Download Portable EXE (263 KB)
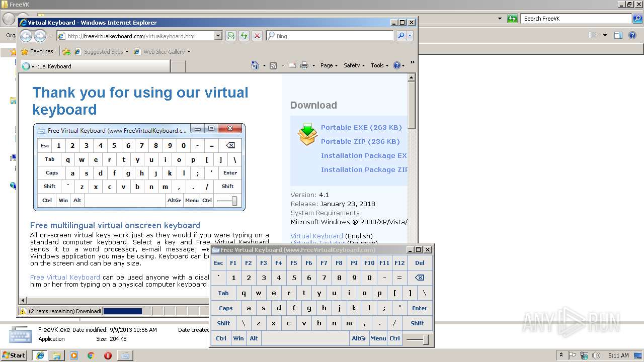 pos(361,127)
